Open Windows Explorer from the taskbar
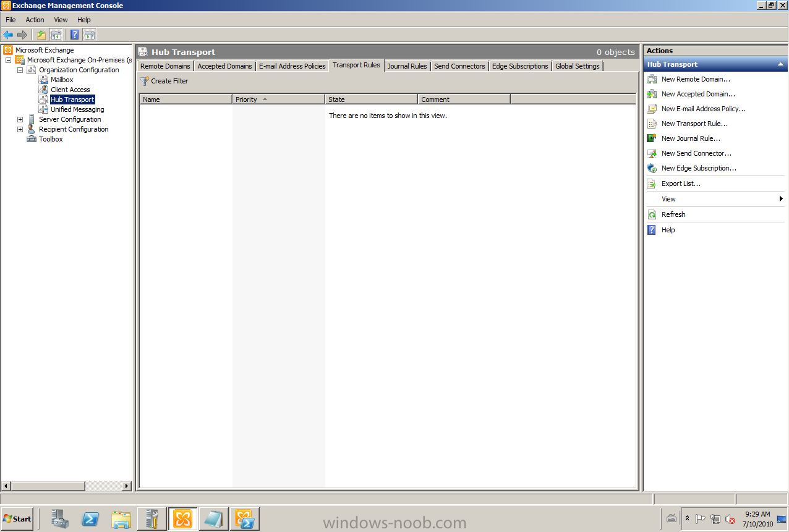The height and width of the screenshot is (532, 789). [121, 519]
